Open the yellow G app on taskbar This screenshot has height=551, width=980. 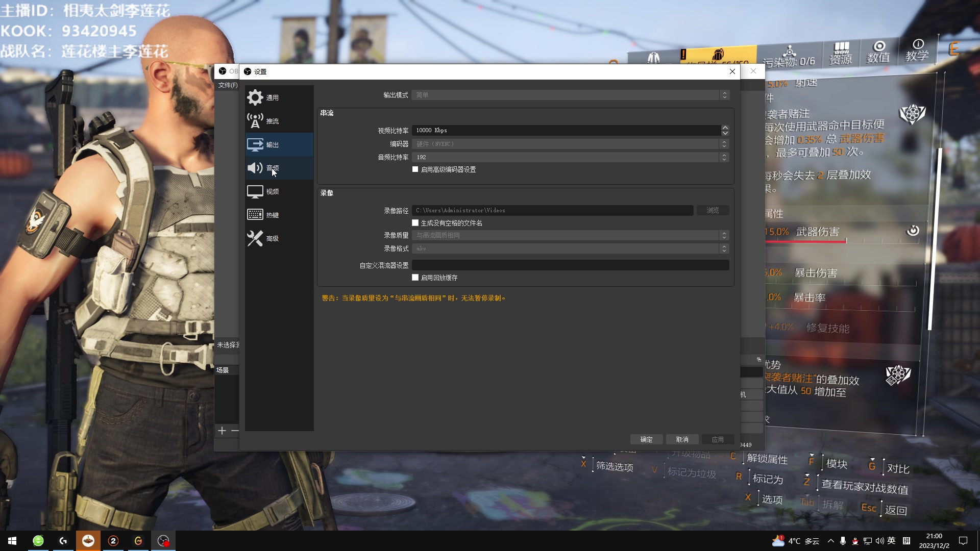(138, 541)
